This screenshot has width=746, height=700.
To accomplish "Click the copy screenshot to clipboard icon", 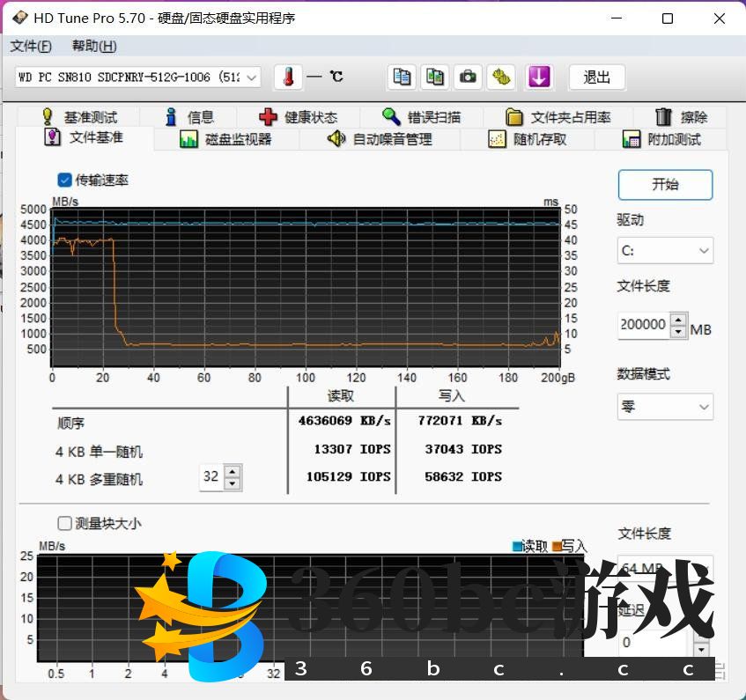I will pos(434,77).
